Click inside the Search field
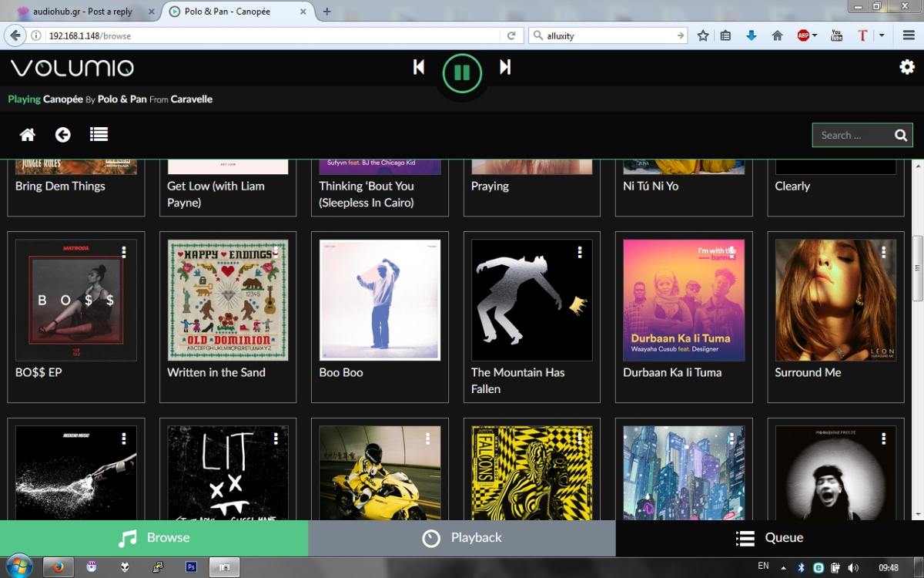The width and height of the screenshot is (924, 578). (x=851, y=135)
